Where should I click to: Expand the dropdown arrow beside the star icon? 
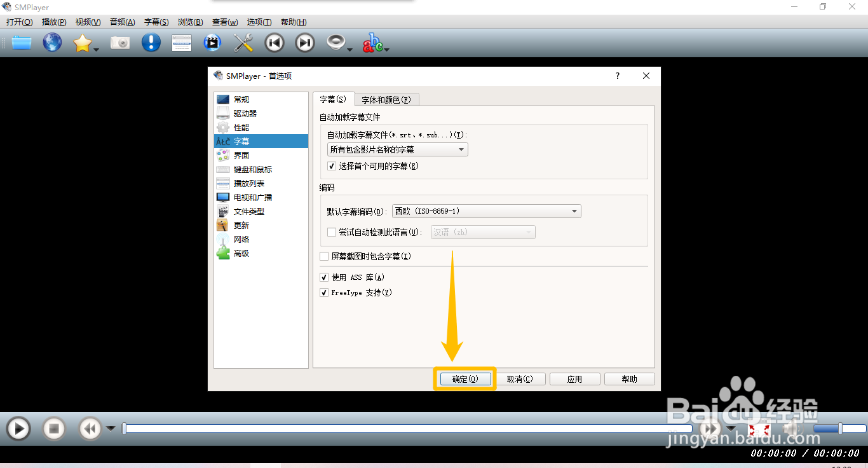click(x=96, y=49)
